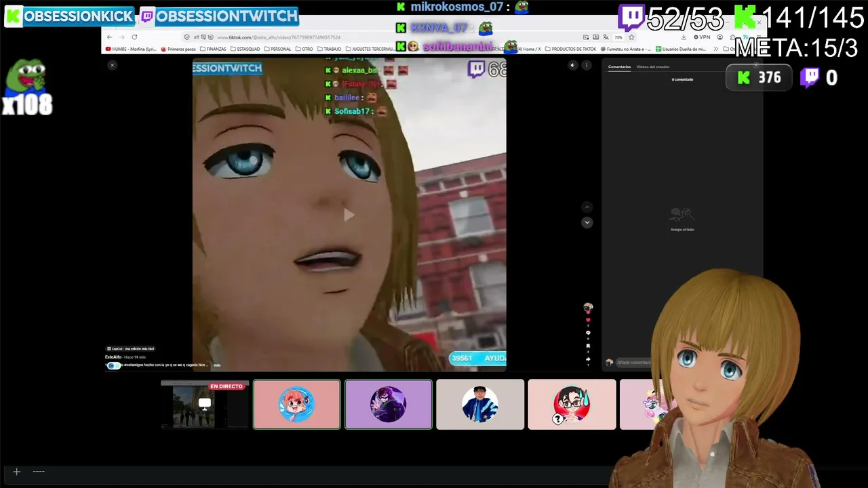This screenshot has height=488, width=868.
Task: Open the EsteAlfo creator name link
Action: [x=113, y=357]
